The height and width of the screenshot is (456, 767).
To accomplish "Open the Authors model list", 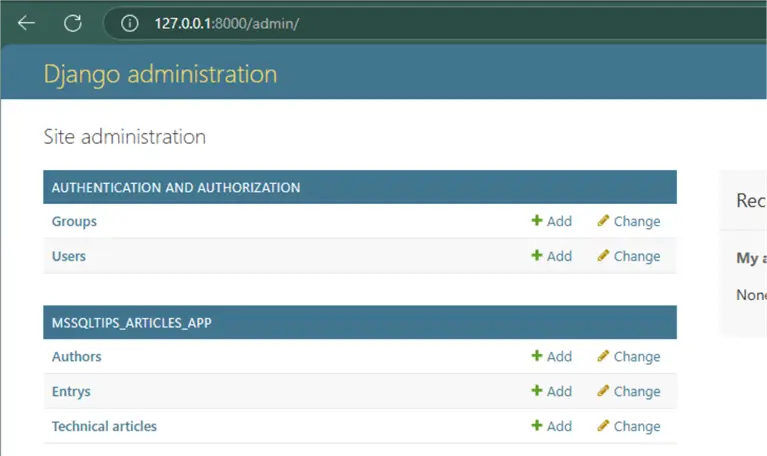I will [x=77, y=357].
